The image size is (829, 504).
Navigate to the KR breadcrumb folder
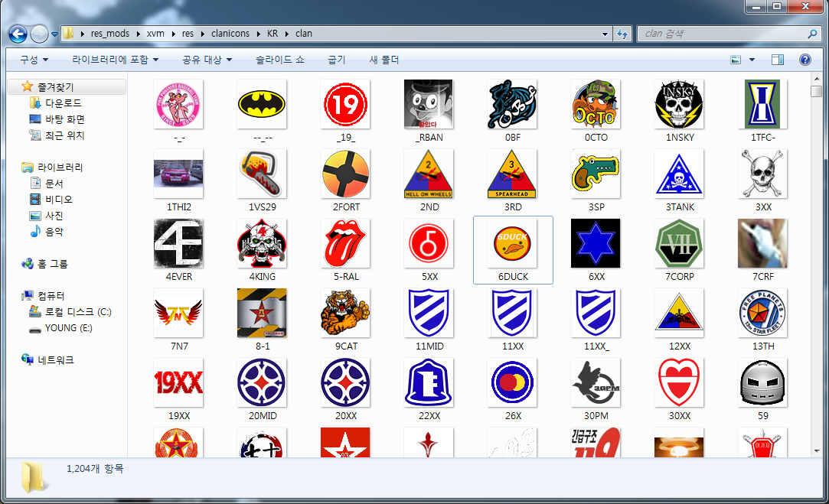(x=273, y=34)
